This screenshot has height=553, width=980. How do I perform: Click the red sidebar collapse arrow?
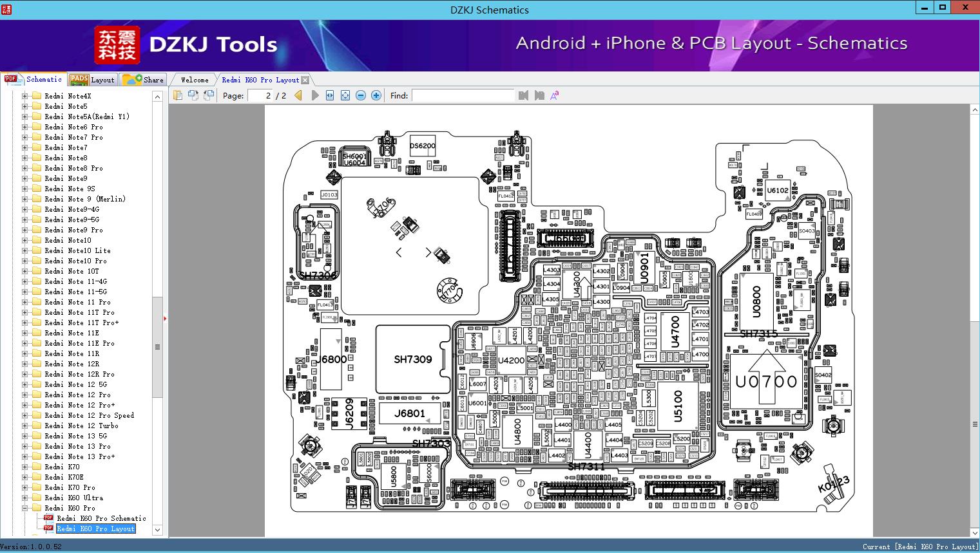[x=166, y=318]
